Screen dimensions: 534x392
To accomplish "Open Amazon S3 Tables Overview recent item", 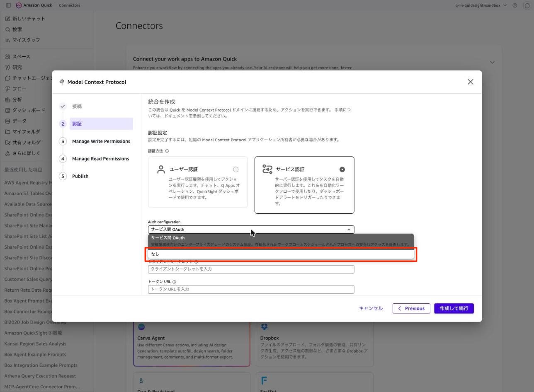I will [28, 194].
